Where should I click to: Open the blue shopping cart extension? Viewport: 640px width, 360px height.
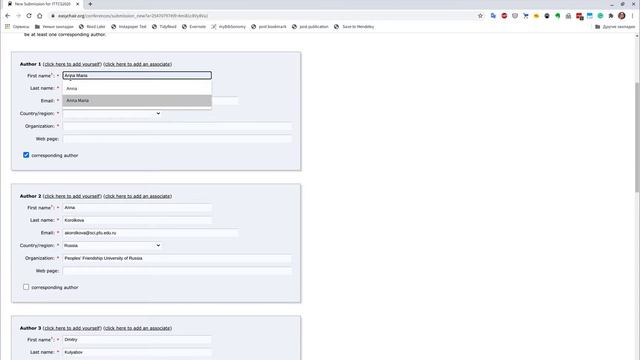coord(526,16)
